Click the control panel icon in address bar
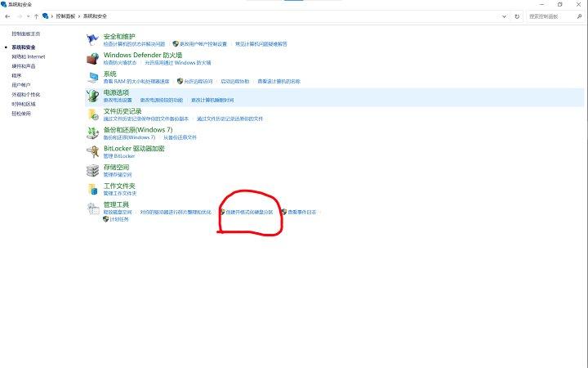Viewport: 588px width, 368px height. click(46, 16)
